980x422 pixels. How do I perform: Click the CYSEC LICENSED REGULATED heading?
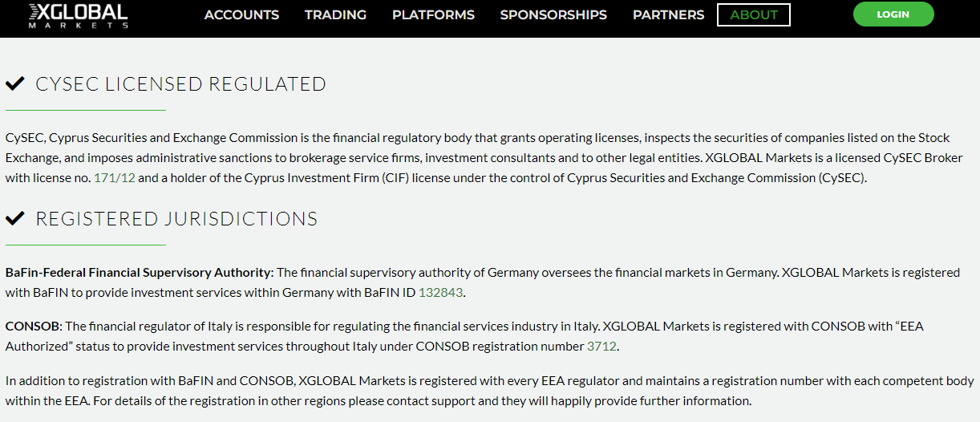tap(181, 83)
